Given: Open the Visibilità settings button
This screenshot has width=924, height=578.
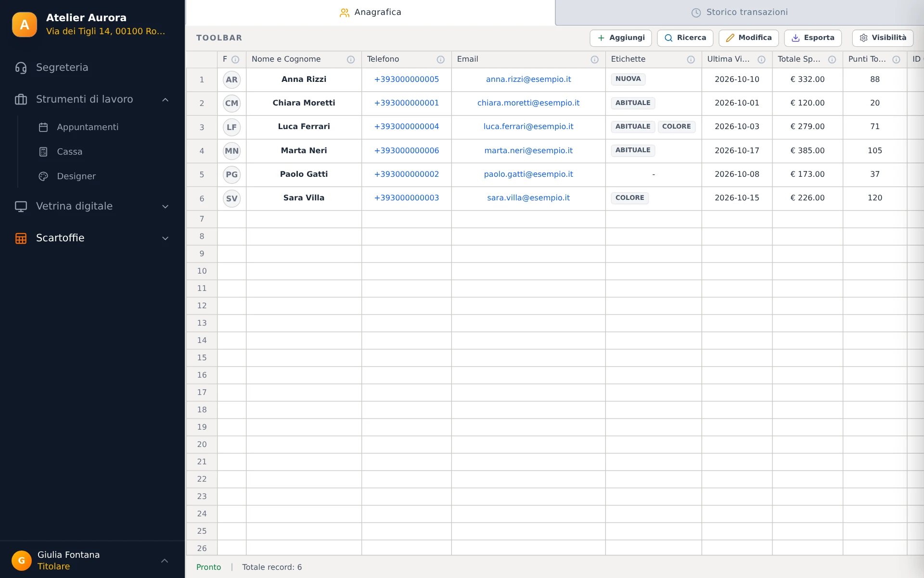Looking at the screenshot, I should point(883,38).
